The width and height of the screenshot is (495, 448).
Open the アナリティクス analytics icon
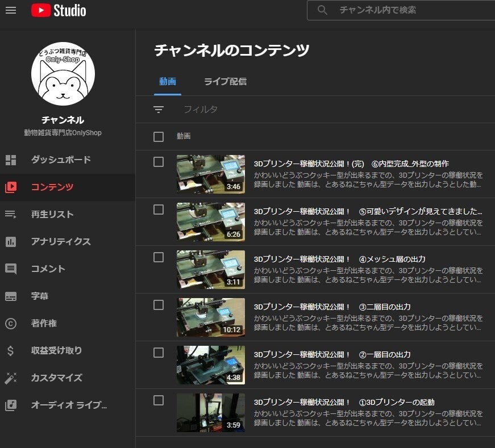point(11,242)
